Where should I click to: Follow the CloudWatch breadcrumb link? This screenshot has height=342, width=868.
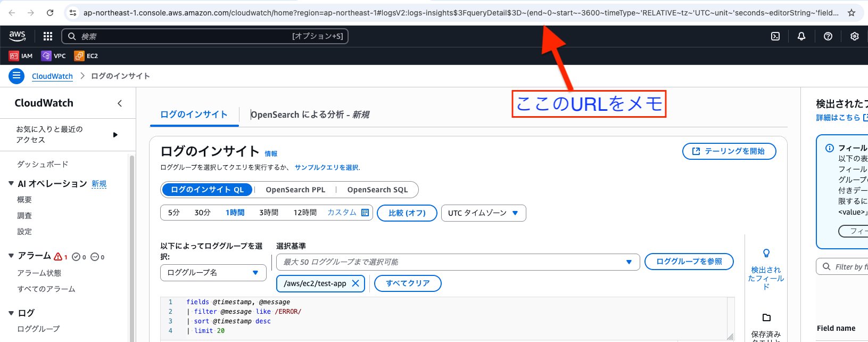pyautogui.click(x=52, y=76)
